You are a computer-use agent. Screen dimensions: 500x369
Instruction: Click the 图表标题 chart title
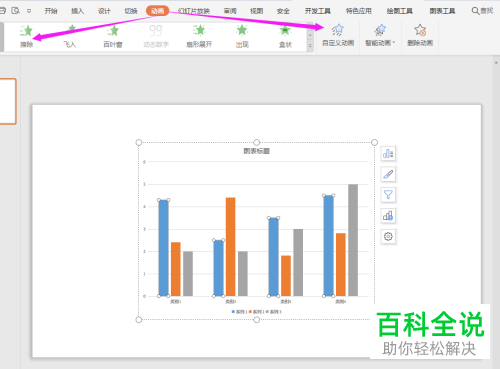pyautogui.click(x=256, y=151)
